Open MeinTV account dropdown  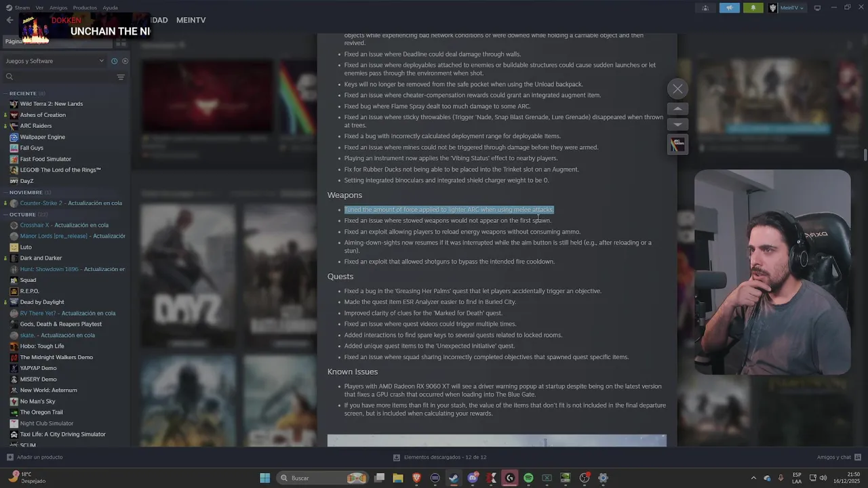pos(787,8)
